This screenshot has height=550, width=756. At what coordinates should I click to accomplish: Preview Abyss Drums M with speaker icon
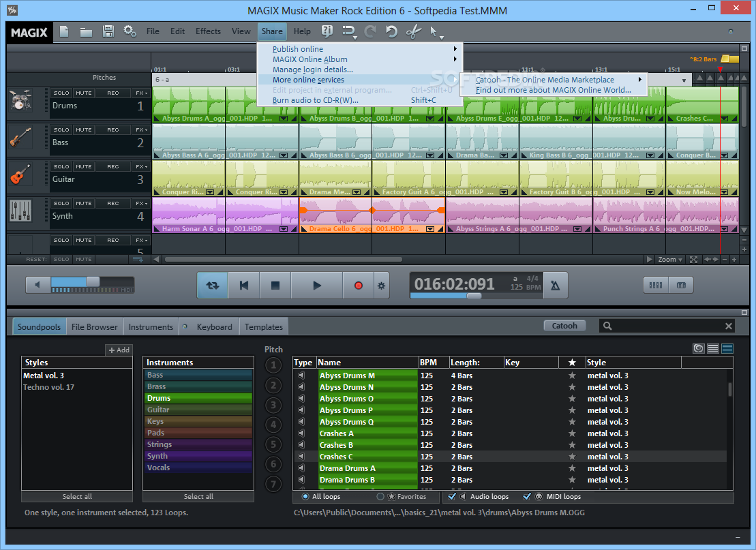302,375
